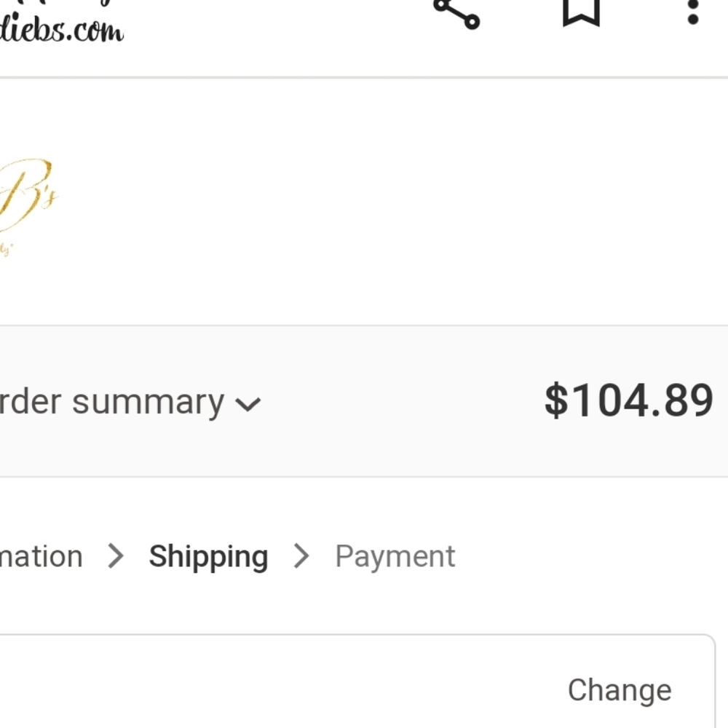Click the small tagline under the logo
Screen dimensions: 728x728
(x=6, y=249)
